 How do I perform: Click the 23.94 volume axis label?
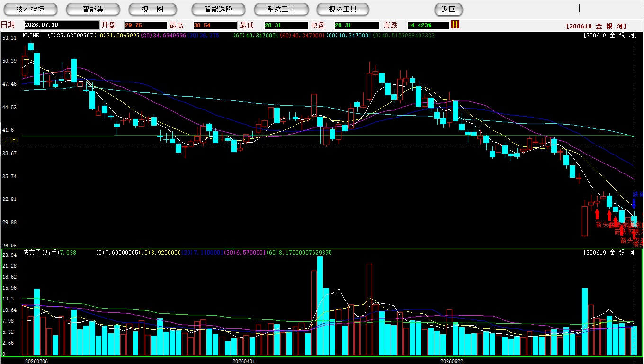click(x=9, y=255)
